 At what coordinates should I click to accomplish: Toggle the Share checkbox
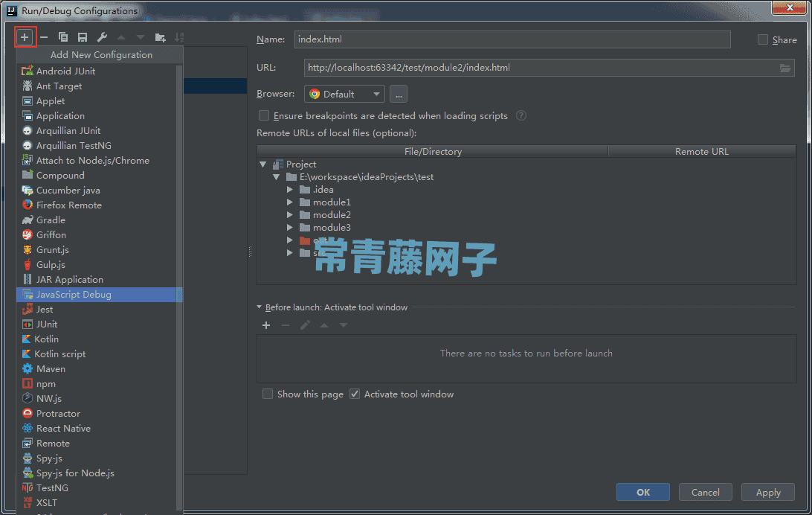tap(763, 40)
